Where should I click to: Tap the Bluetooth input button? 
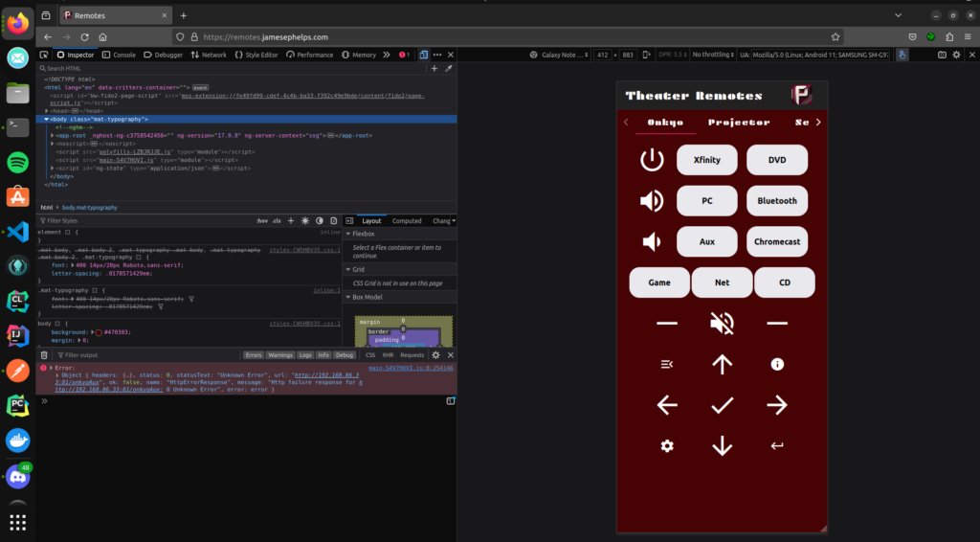pyautogui.click(x=777, y=201)
